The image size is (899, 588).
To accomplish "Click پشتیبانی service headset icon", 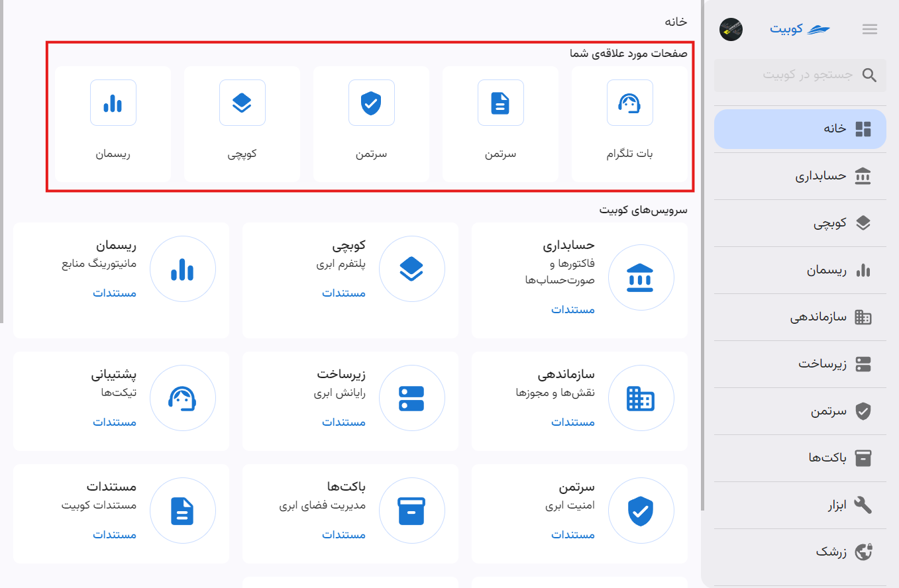I will click(183, 398).
